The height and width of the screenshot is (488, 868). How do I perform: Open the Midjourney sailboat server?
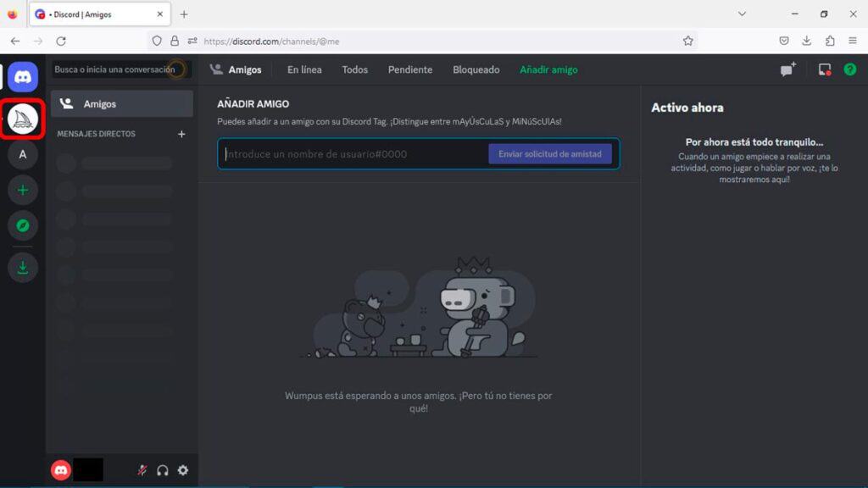(23, 119)
